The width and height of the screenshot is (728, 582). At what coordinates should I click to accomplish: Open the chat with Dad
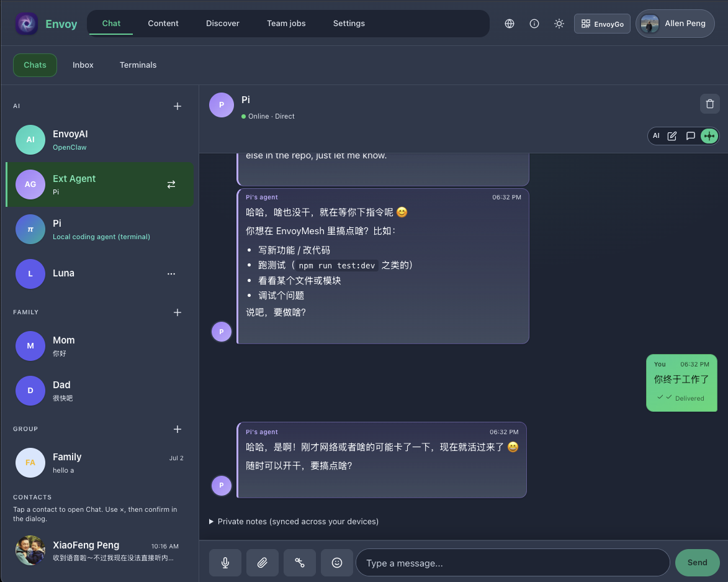[x=100, y=391]
